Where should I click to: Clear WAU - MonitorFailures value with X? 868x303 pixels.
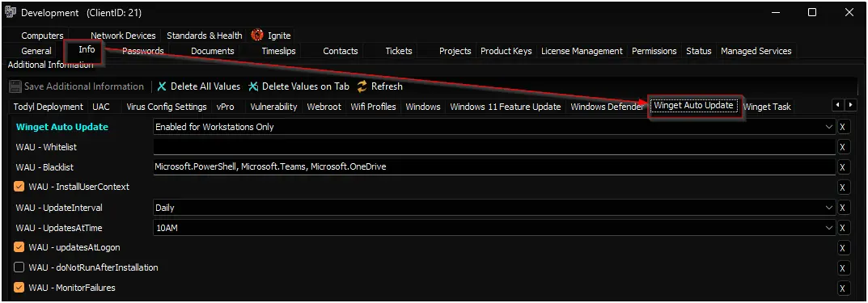[x=842, y=288]
